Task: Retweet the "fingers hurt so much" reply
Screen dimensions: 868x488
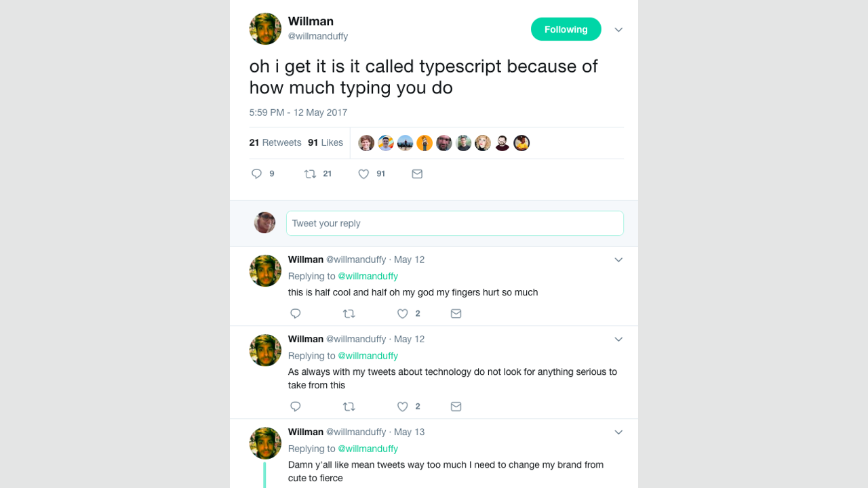Action: 349,314
